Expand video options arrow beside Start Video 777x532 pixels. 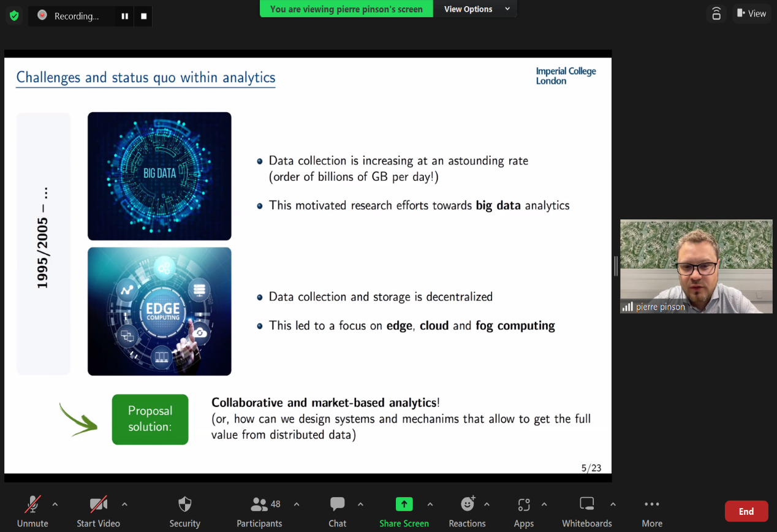click(124, 504)
